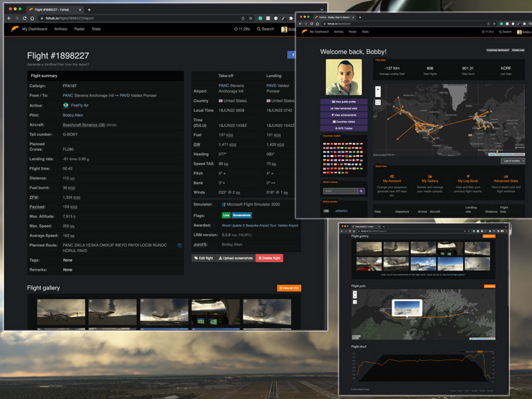The width and height of the screenshot is (532, 399).
Task: Bookmark the flight report page with star icon
Action: pyautogui.click(x=251, y=19)
